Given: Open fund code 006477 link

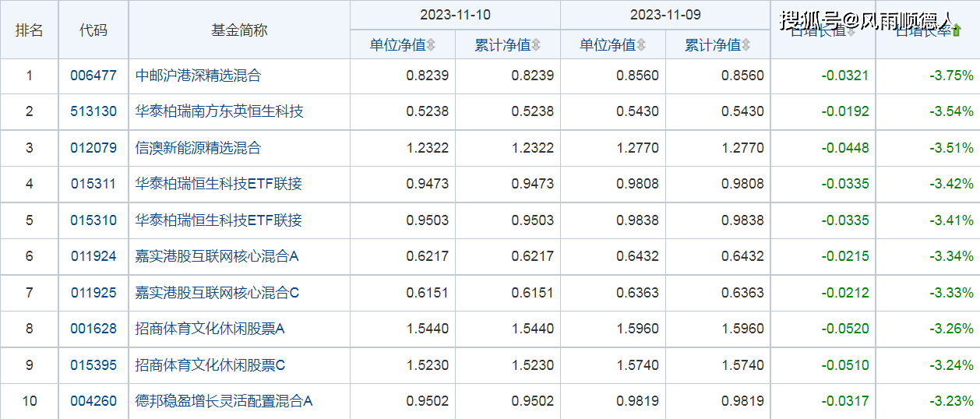Looking at the screenshot, I should pos(93,76).
